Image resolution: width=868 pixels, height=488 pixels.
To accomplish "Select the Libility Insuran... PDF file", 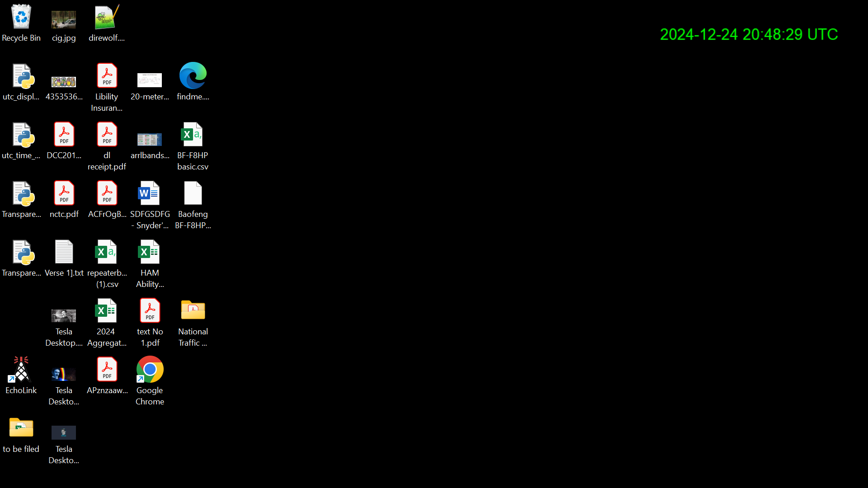I will (107, 88).
